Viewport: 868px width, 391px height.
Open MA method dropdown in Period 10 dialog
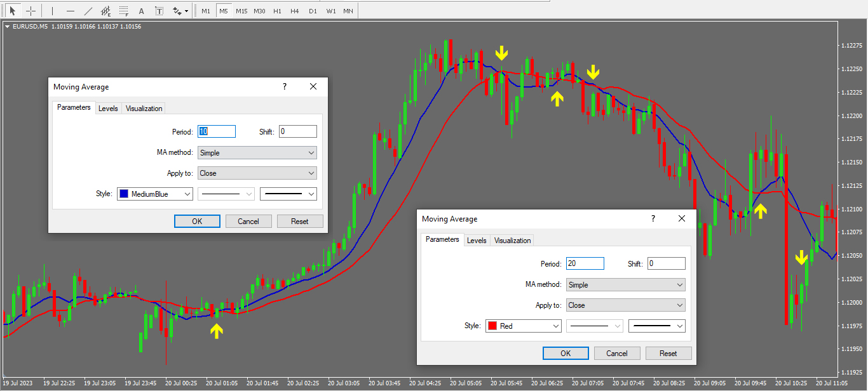click(257, 152)
